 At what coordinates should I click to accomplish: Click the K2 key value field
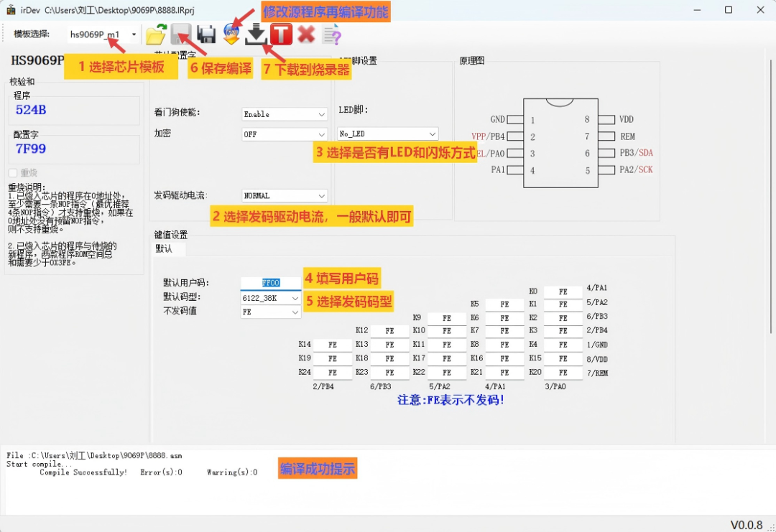tap(563, 318)
